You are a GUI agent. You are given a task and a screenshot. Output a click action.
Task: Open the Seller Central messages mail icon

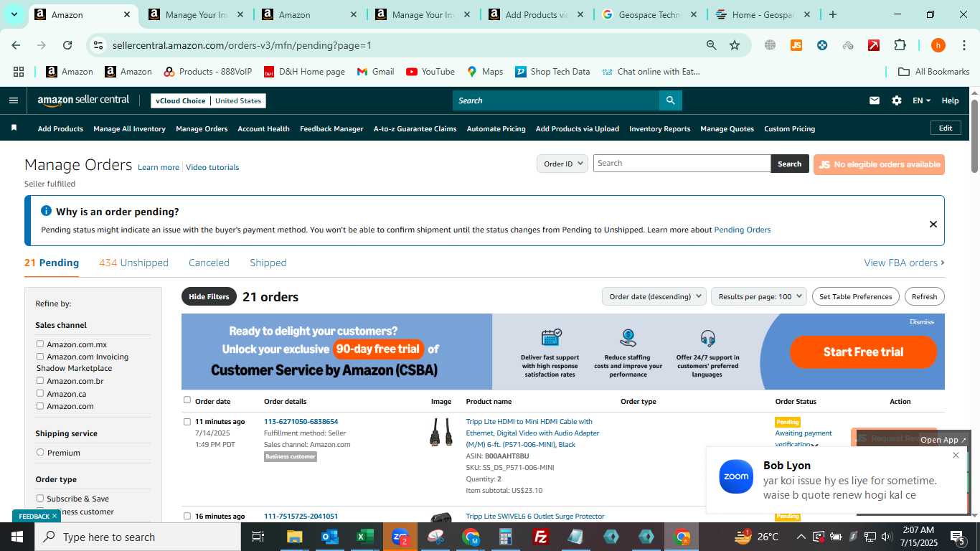(x=874, y=100)
